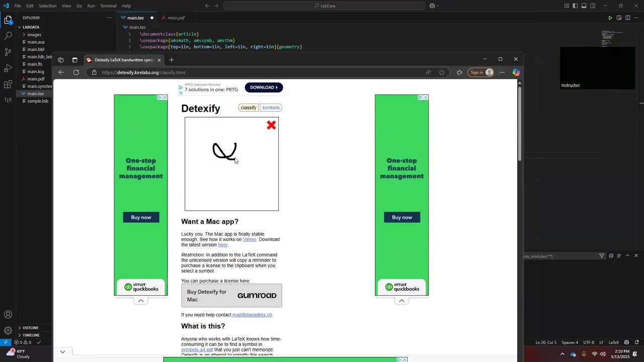644x362 pixels.
Task: Expand the OUTLINE section
Action: click(x=30, y=328)
